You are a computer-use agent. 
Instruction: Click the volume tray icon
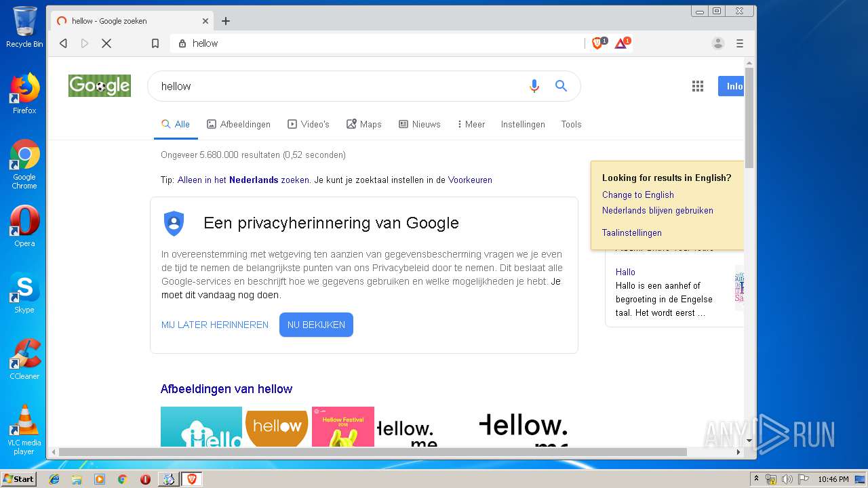(787, 479)
